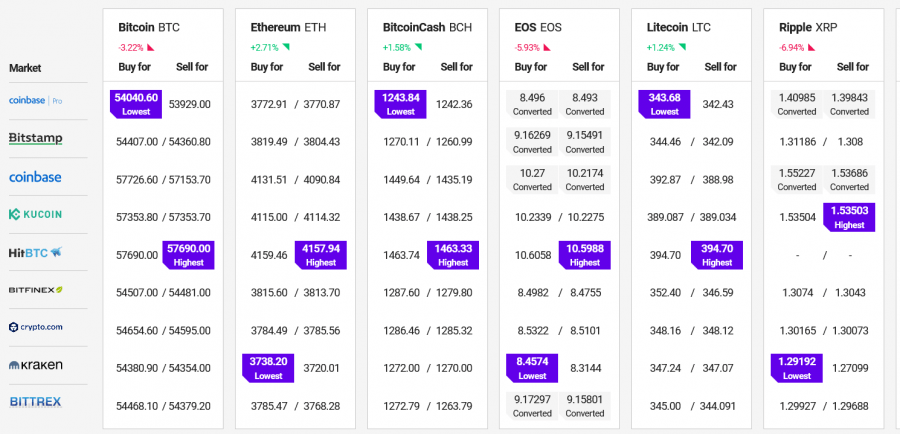Click the Market column label

pos(25,68)
